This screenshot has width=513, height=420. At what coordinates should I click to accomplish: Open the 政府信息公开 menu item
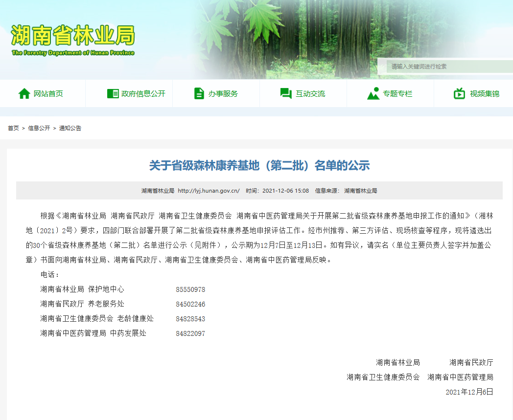143,94
